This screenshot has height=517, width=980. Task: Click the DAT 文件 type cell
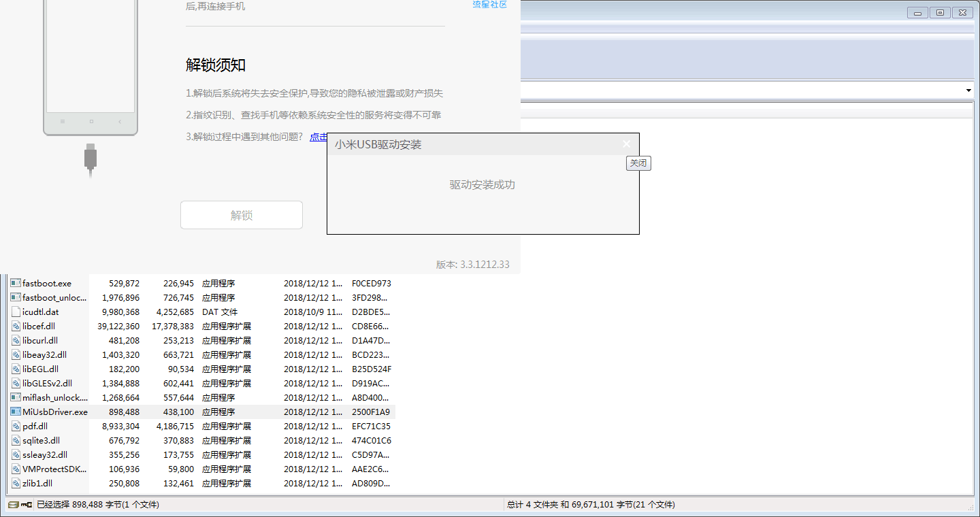(220, 312)
